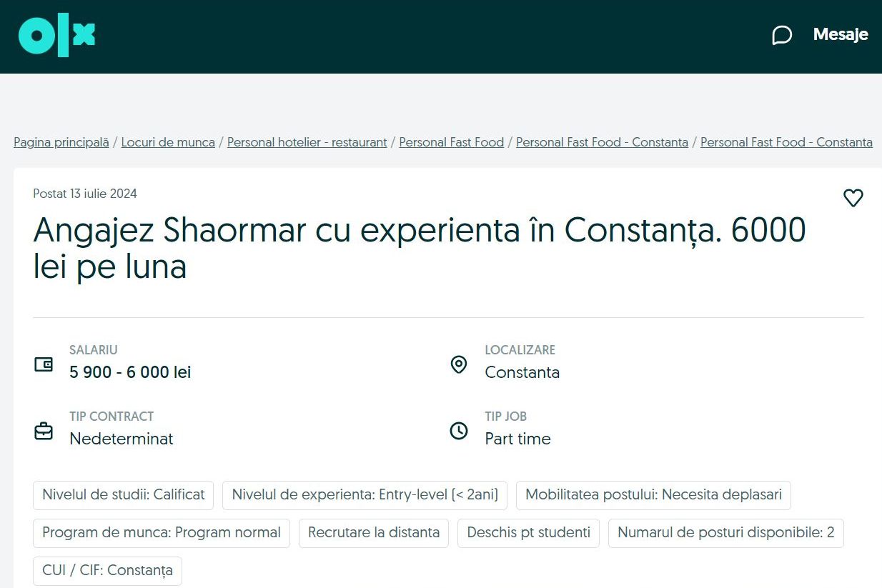882x588 pixels.
Task: Click the salary card icon beside SALARIU
Action: point(44,364)
